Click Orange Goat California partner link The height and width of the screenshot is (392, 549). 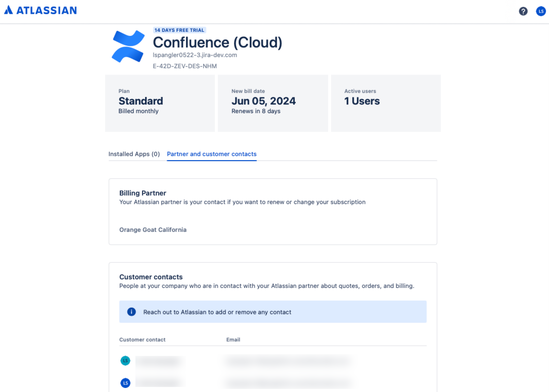tap(153, 230)
